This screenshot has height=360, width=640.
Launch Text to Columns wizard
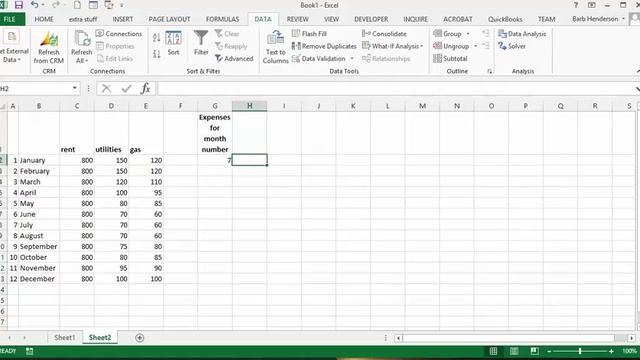click(276, 47)
